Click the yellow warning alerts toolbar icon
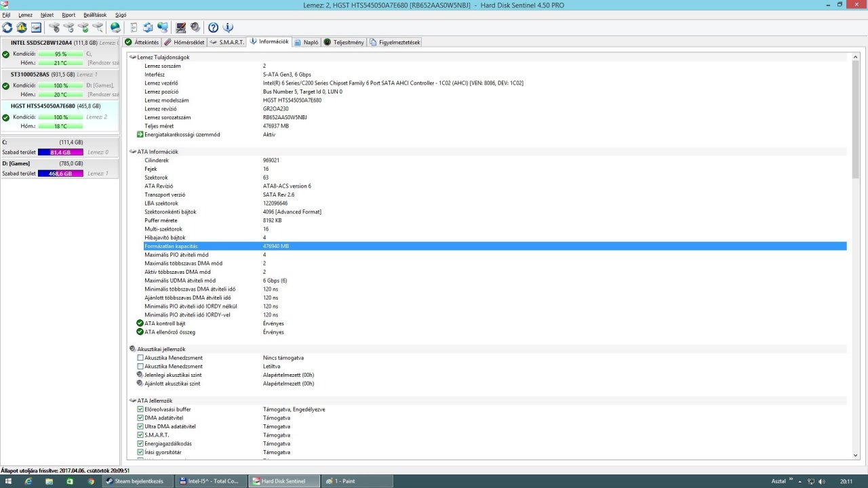 (22, 27)
